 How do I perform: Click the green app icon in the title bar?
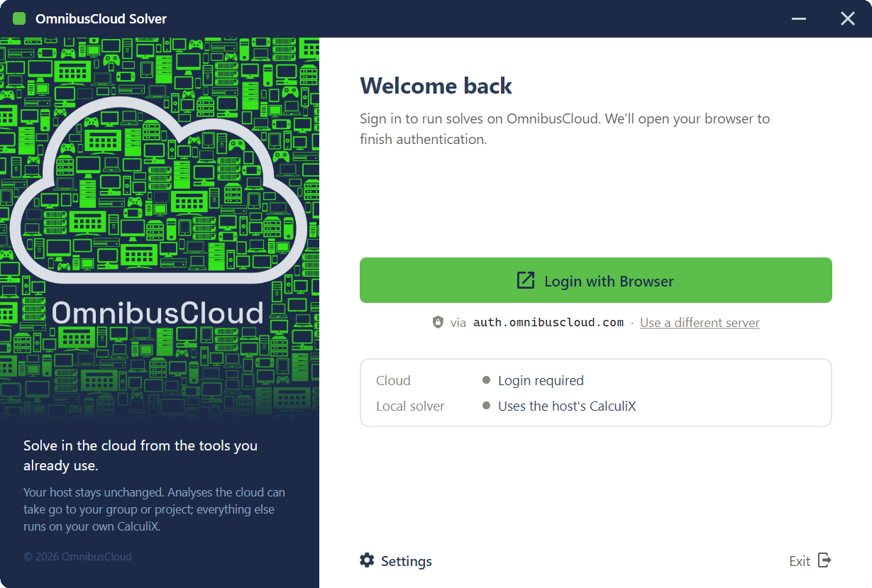pyautogui.click(x=19, y=18)
